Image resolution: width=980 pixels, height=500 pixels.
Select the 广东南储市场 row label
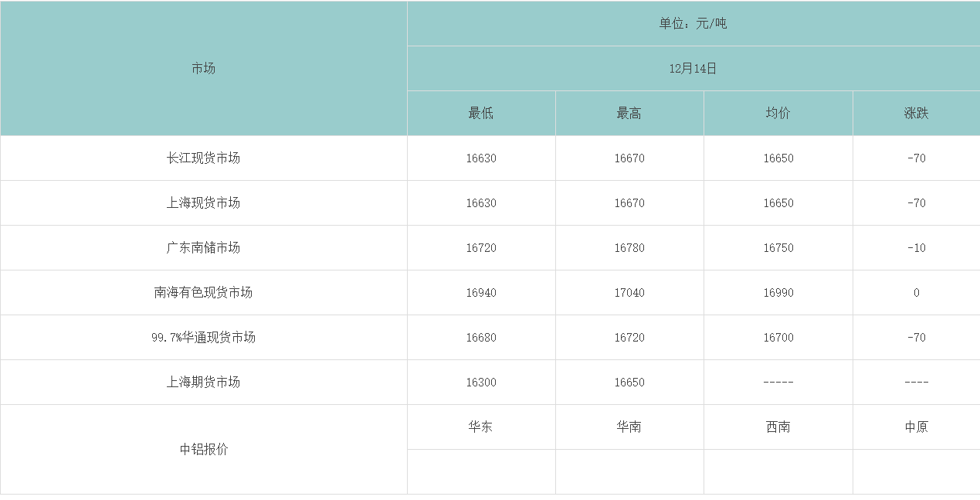pos(202,247)
